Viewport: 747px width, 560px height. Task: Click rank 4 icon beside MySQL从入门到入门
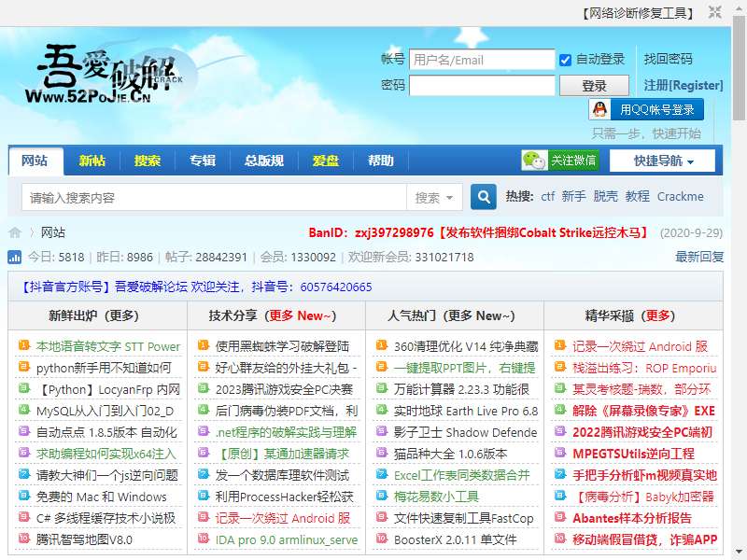24,409
